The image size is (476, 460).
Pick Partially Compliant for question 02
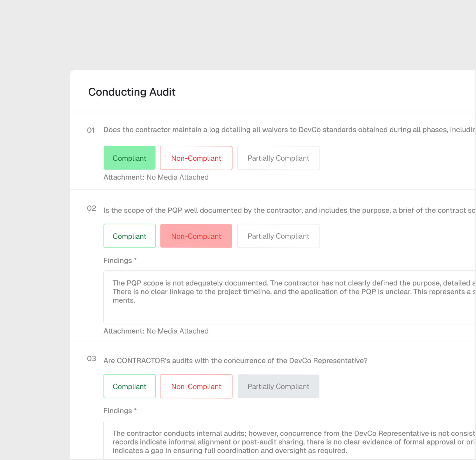click(x=278, y=236)
